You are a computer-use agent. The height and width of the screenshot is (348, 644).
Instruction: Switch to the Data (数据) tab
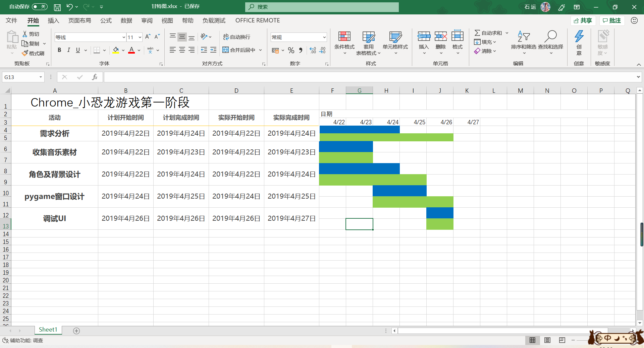[126, 20]
